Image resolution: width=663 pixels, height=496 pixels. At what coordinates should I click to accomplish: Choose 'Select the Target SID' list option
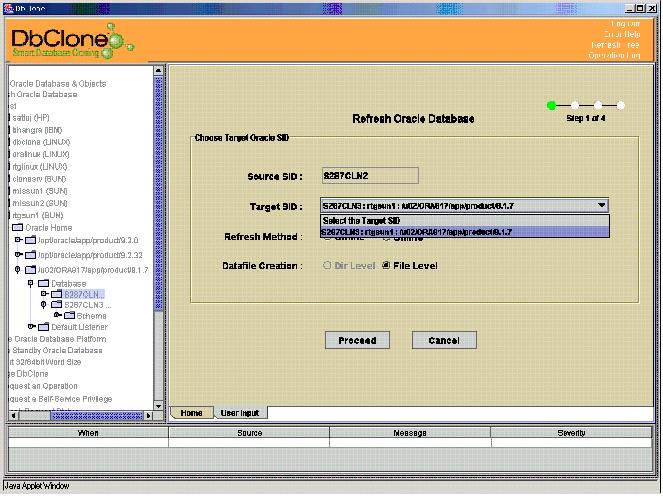click(x=465, y=221)
